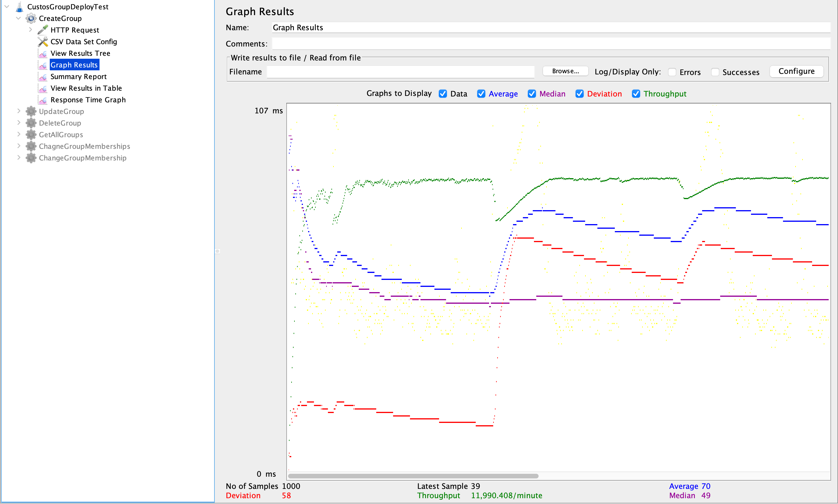Image resolution: width=838 pixels, height=504 pixels.
Task: Click the CustosGroupDeployTest flask icon
Action: (x=19, y=7)
